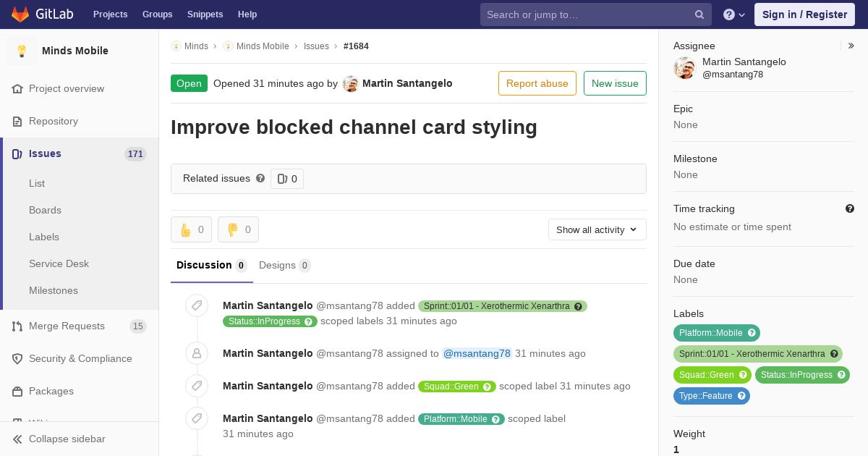868x456 pixels.
Task: Click Minds Mobile breadcrumb link
Action: [263, 46]
